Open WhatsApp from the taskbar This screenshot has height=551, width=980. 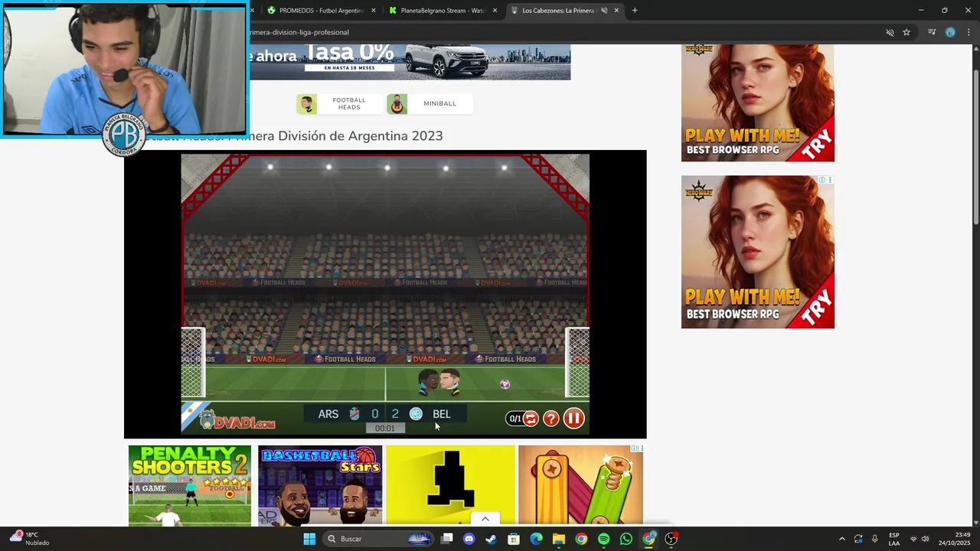click(x=626, y=539)
